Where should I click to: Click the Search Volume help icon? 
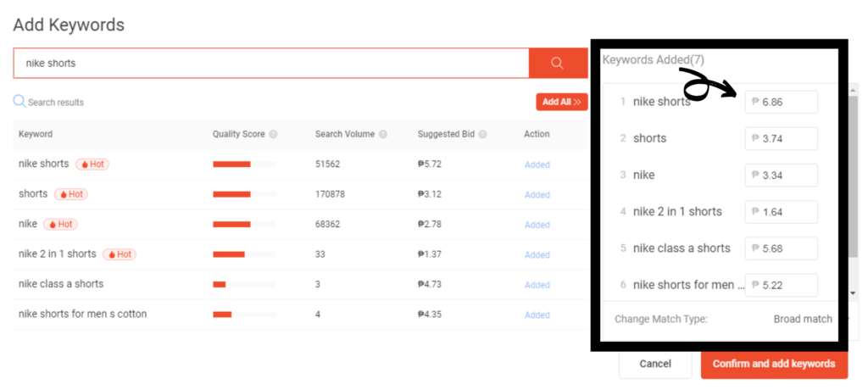coord(383,135)
